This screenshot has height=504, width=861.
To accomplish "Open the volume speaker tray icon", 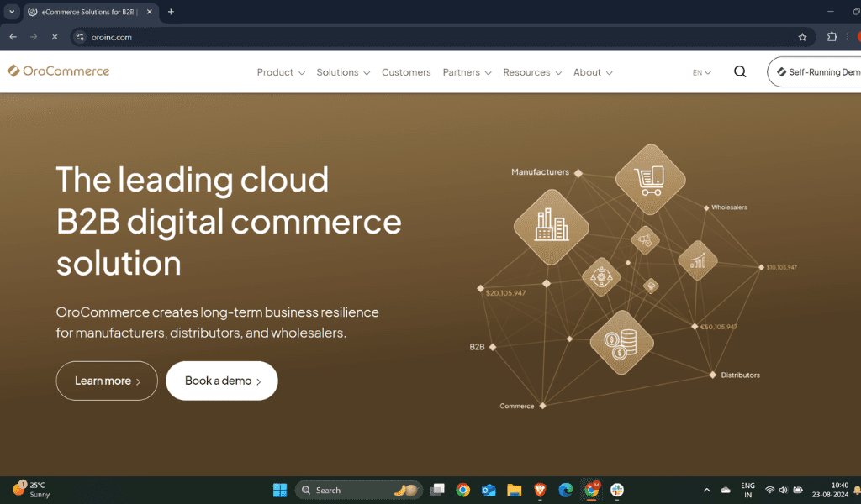I will 784,490.
